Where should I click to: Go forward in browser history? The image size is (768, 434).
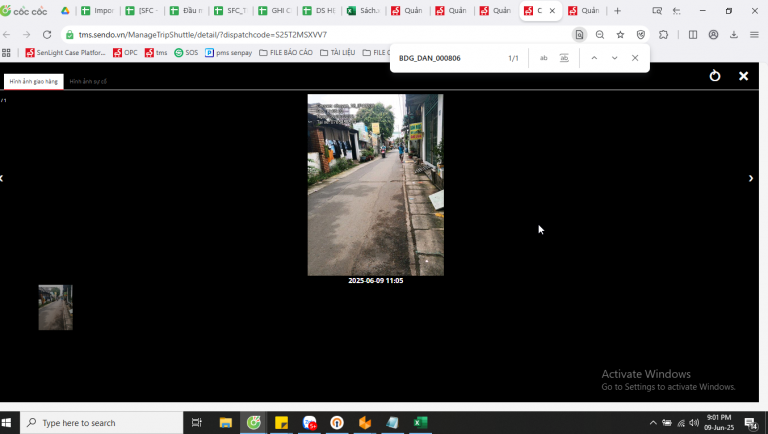click(x=26, y=34)
